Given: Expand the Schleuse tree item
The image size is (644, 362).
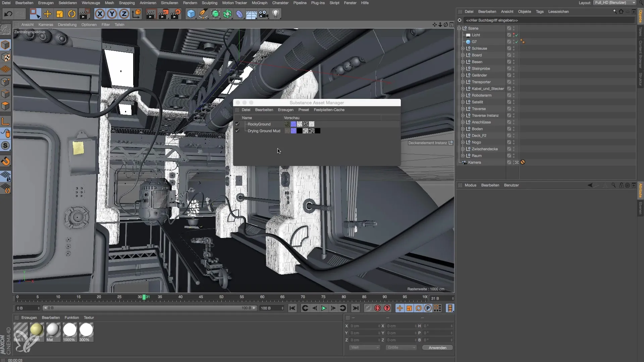Looking at the screenshot, I should point(463,48).
